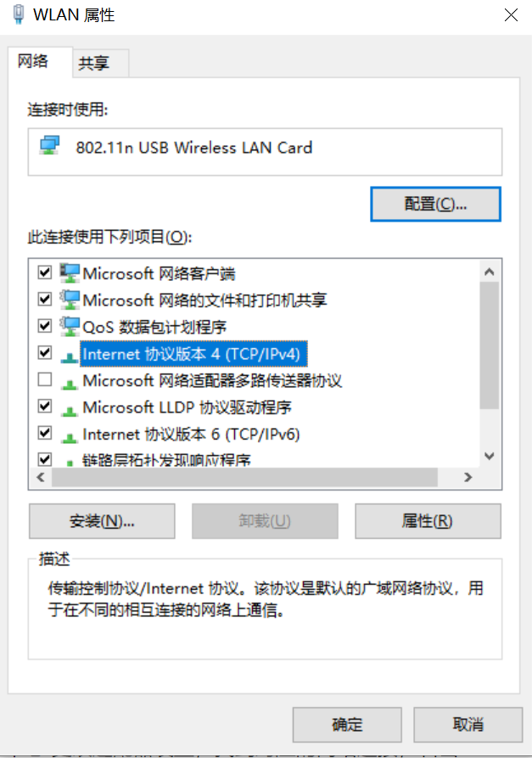Select Microsoft LLDP 协议驱动程序 list item
The height and width of the screenshot is (758, 532).
(187, 407)
